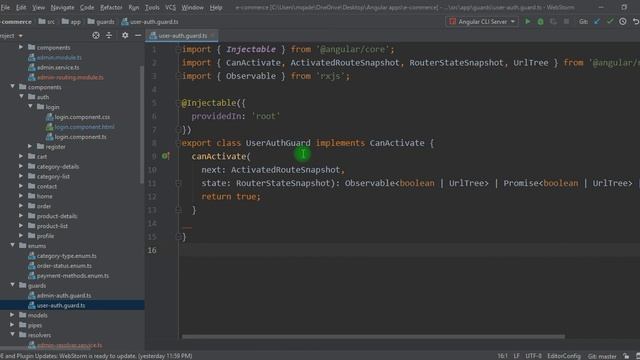640x360 pixels.
Task: Open category-type.enum.ts file
Action: pyautogui.click(x=67, y=256)
